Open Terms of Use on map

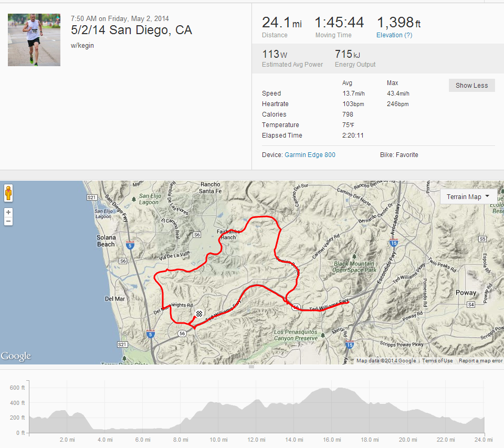(437, 361)
